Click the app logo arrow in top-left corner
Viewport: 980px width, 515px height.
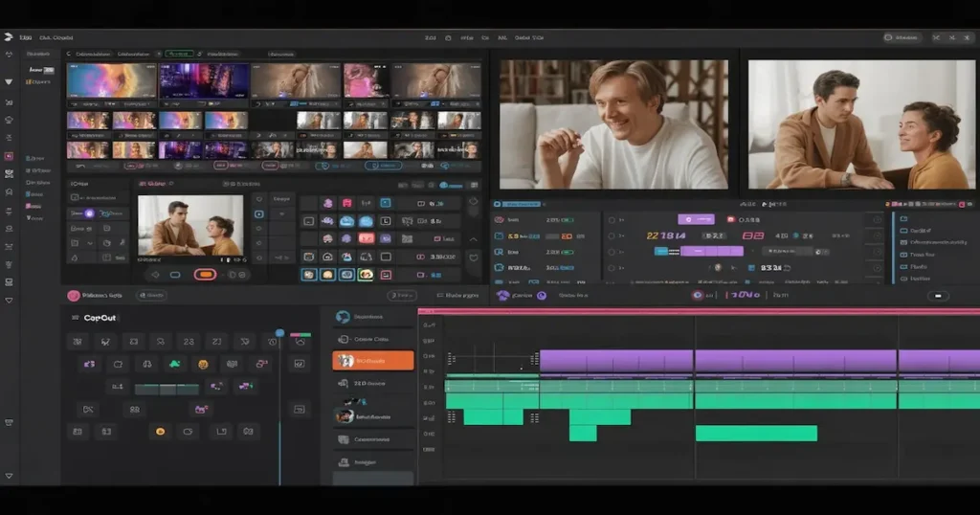(8, 36)
